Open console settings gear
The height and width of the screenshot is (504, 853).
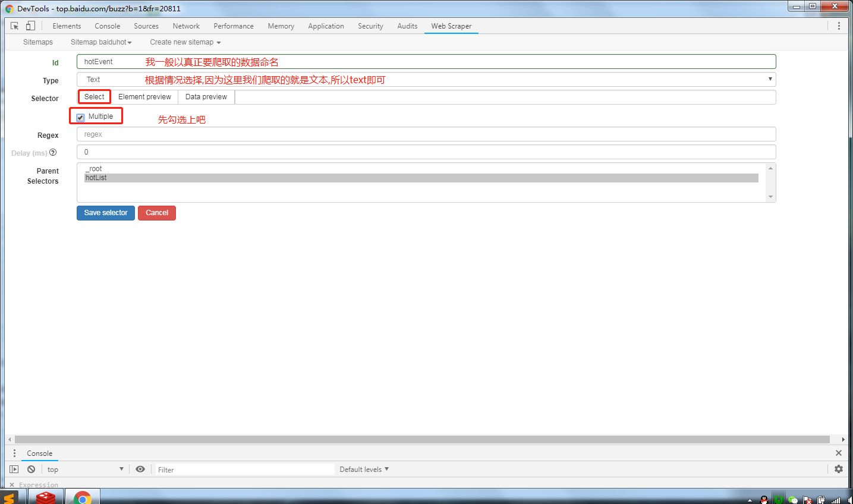(839, 469)
